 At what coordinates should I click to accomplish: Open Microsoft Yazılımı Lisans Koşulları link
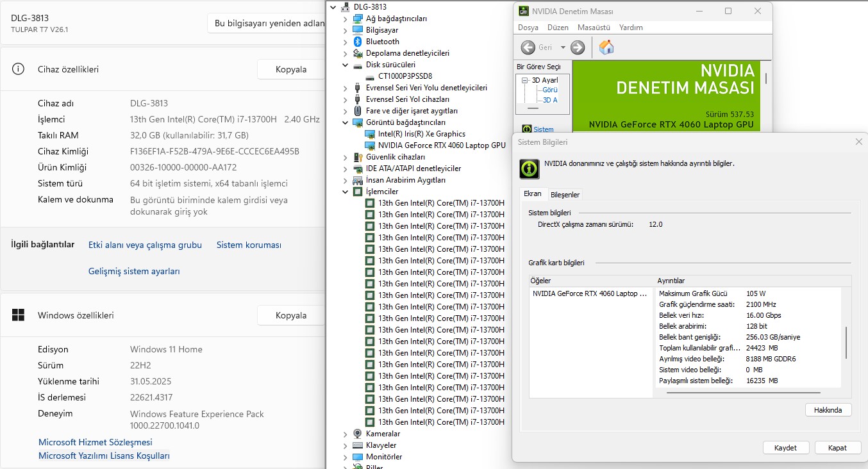pos(104,456)
